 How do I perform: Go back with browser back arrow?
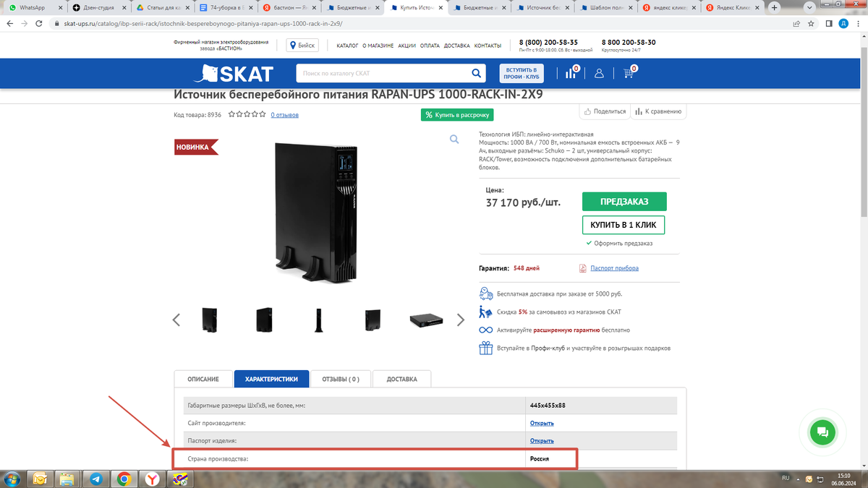pos(10,23)
